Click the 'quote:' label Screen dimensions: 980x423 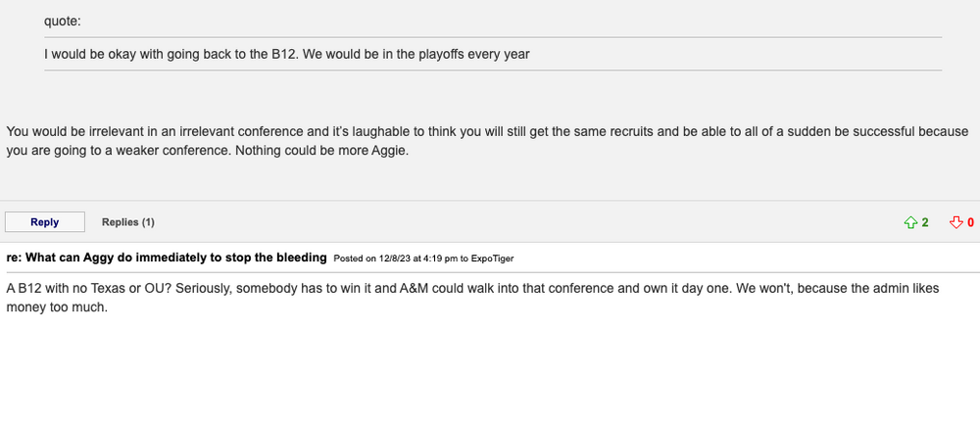coord(61,21)
